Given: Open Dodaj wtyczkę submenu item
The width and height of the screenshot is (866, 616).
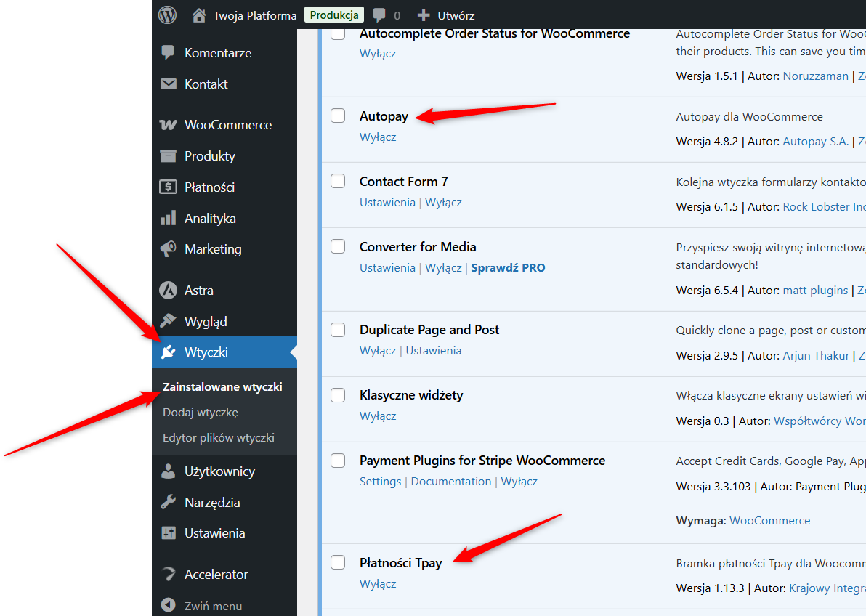Looking at the screenshot, I should pyautogui.click(x=201, y=412).
